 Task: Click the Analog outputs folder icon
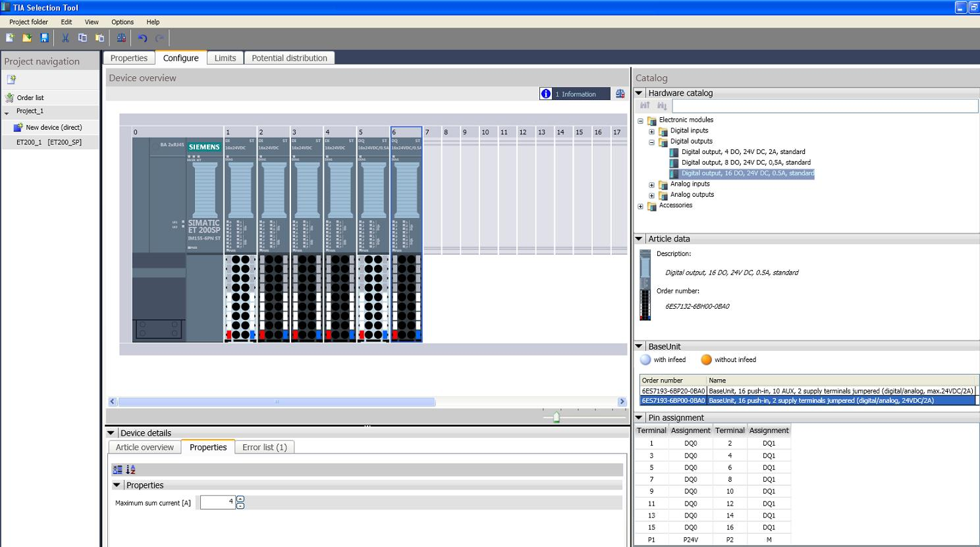pos(663,195)
